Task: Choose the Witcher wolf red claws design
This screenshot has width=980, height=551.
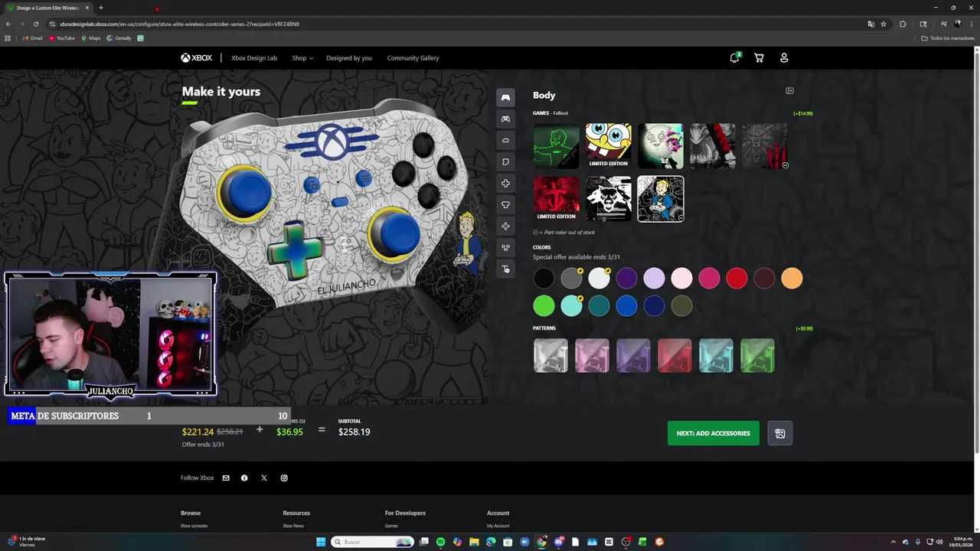Action: tap(765, 145)
